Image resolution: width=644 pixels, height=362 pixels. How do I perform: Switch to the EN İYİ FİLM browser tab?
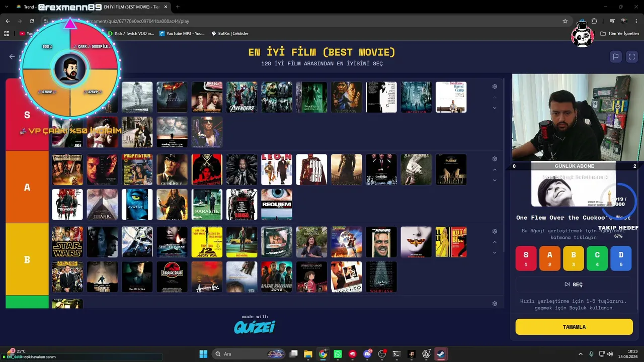point(131,7)
